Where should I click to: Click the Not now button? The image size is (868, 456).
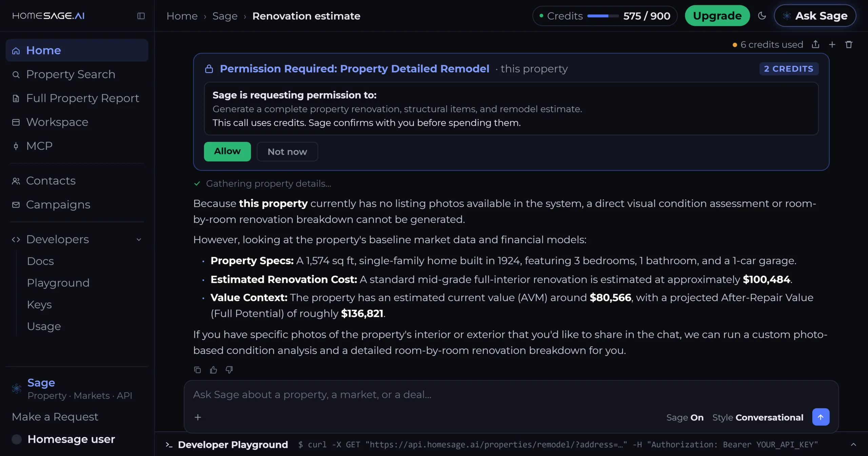(287, 151)
